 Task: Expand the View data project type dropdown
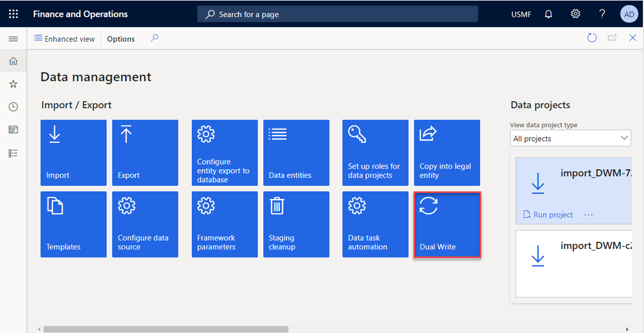(570, 138)
